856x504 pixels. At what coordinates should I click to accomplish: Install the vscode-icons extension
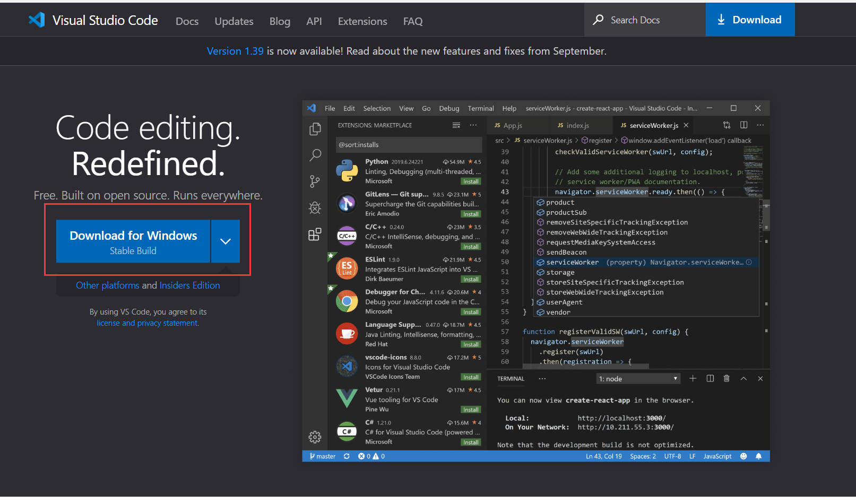click(x=471, y=377)
